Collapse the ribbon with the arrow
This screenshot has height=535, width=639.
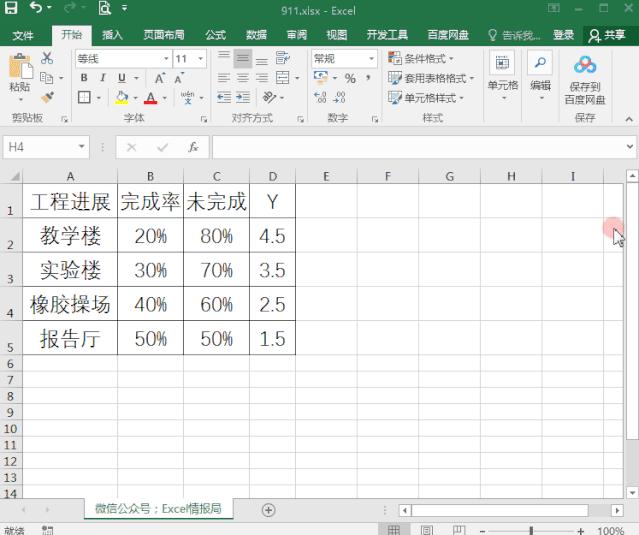tap(629, 119)
